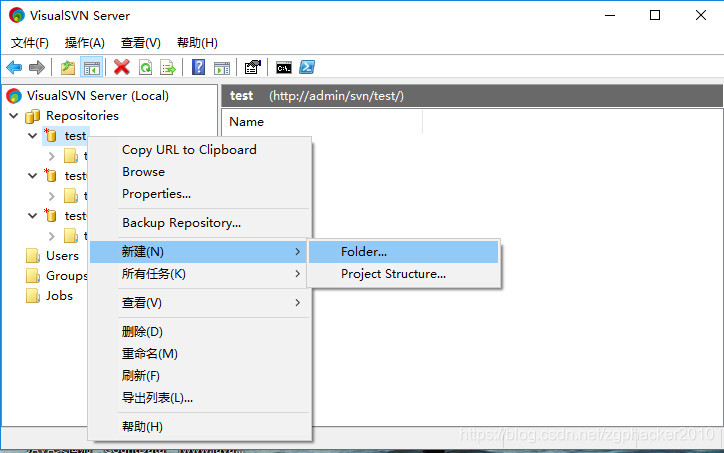Click the Export List toolbar icon
The width and height of the screenshot is (724, 453).
coord(168,67)
